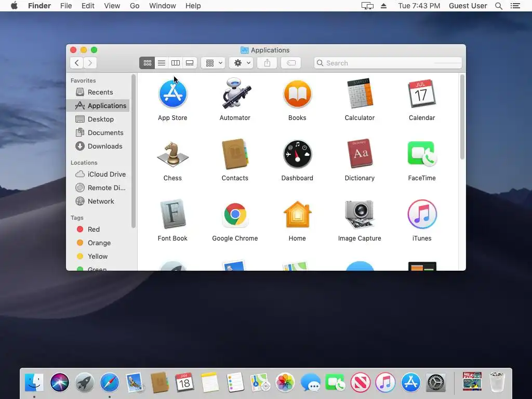
Task: Switch to gallery view
Action: (190, 63)
